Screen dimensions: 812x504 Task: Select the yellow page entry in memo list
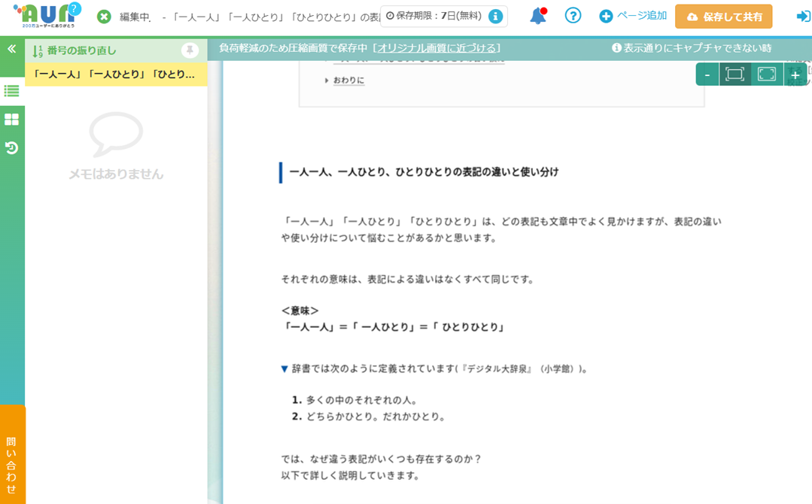point(116,74)
